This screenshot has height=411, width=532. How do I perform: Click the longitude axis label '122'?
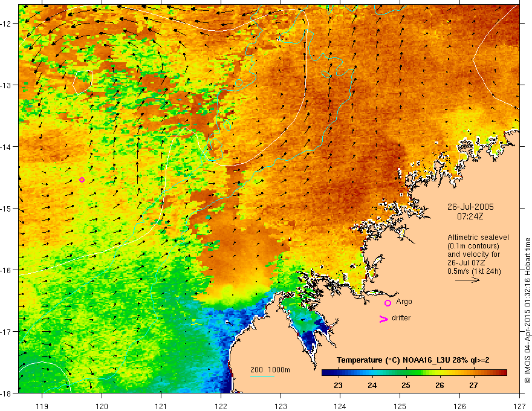[x=221, y=406]
